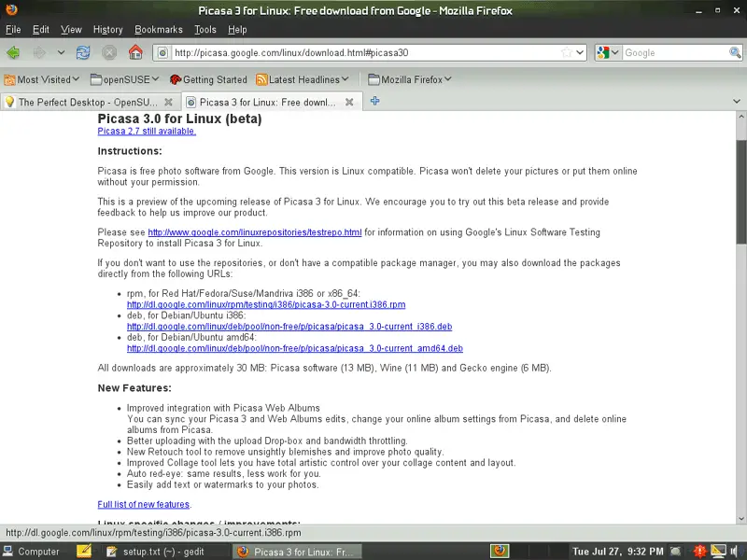The image size is (747, 560).
Task: Click the grey tray icon right of the clock
Action: click(675, 552)
